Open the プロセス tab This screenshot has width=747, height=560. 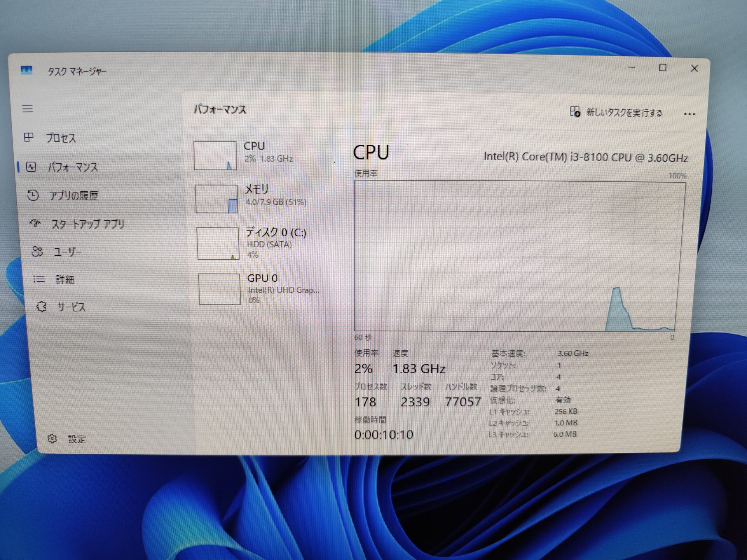click(x=61, y=138)
